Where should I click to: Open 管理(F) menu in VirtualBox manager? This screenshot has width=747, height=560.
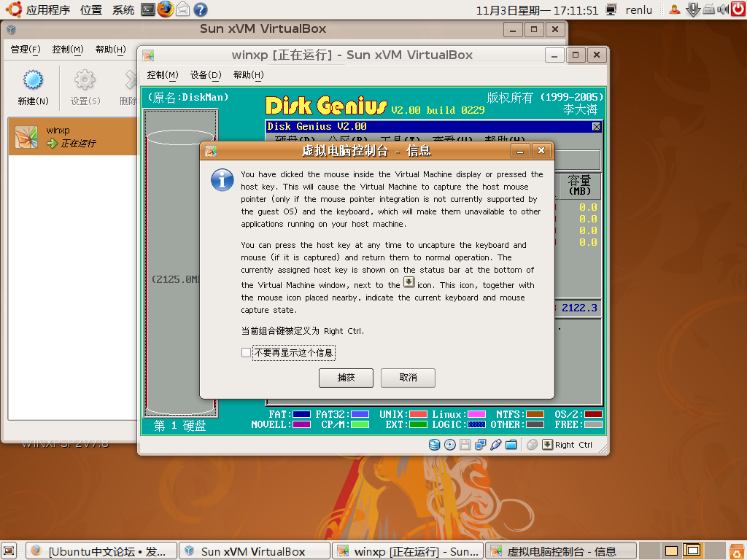(26, 50)
